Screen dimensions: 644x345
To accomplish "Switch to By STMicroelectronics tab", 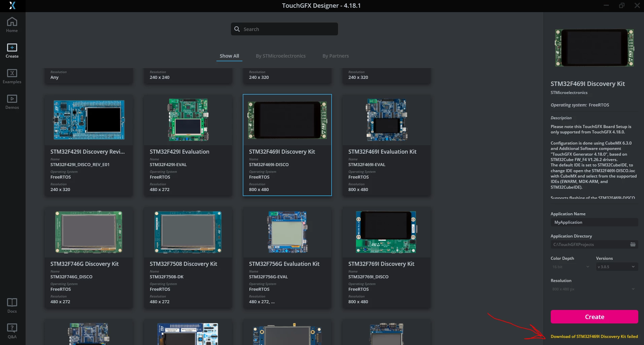I will [281, 56].
